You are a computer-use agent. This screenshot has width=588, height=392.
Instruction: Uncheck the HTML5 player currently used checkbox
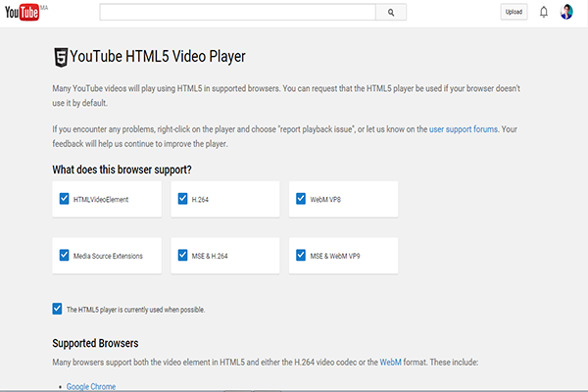57,309
